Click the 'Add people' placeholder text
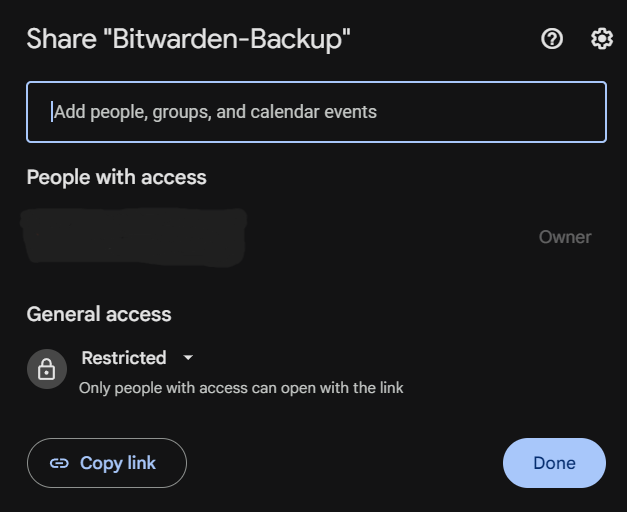This screenshot has width=627, height=512. click(x=216, y=112)
